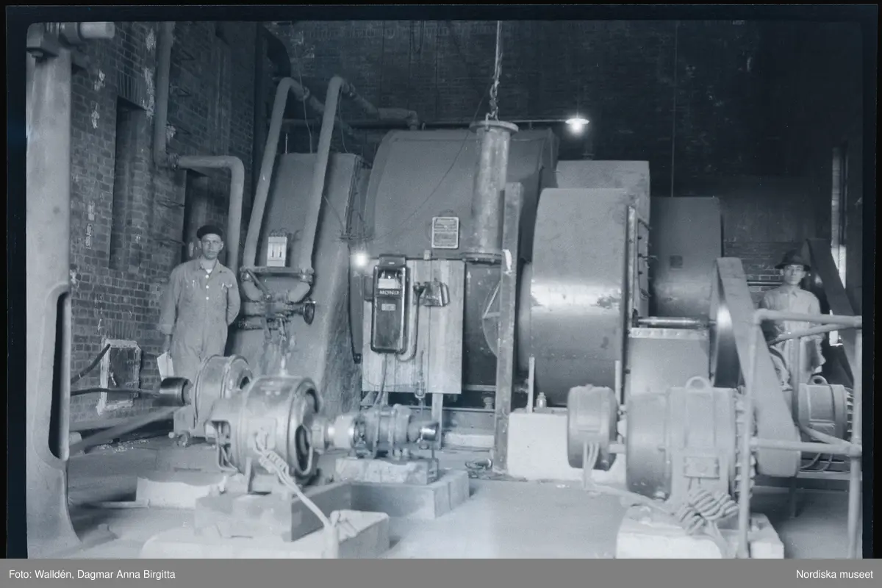Click the vertical cylinder hanging from the chain
Screen dimensions: 882x588
coord(490,187)
